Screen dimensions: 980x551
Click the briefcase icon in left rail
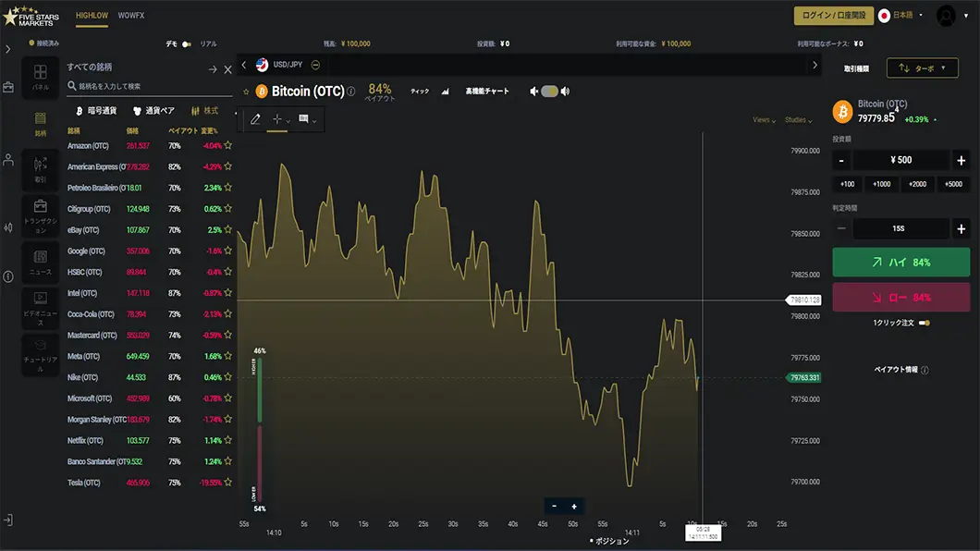pos(8,88)
